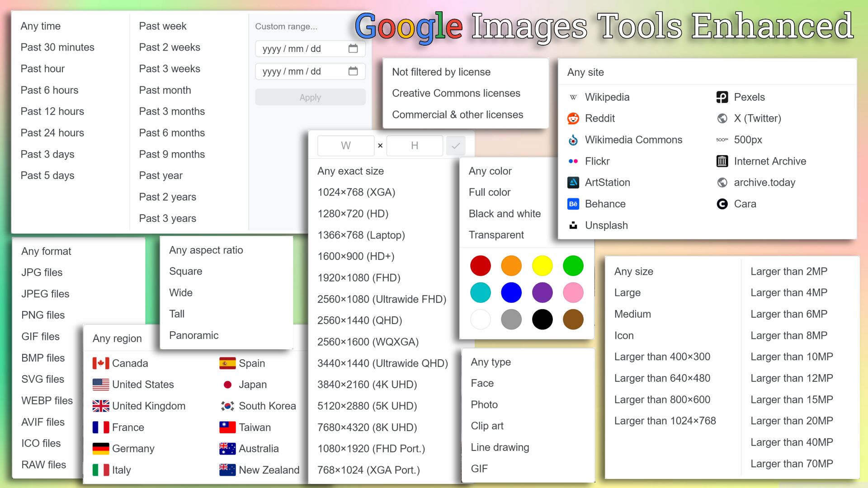
Task: Choose Any region from the region list
Action: (x=117, y=338)
